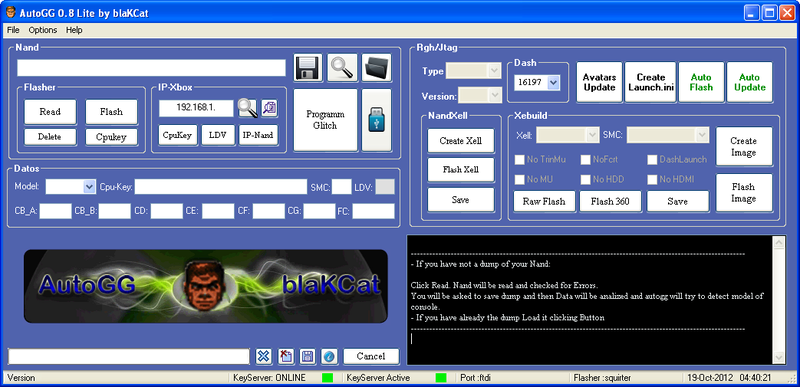The height and width of the screenshot is (387, 800).
Task: Click the Create Image button
Action: (x=744, y=146)
